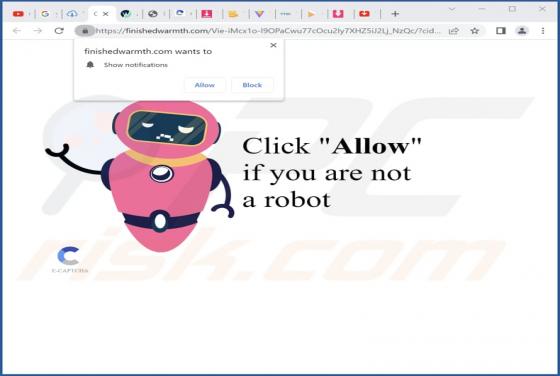The height and width of the screenshot is (376, 560).
Task: Switch to the YouTube tab
Action: point(18,14)
